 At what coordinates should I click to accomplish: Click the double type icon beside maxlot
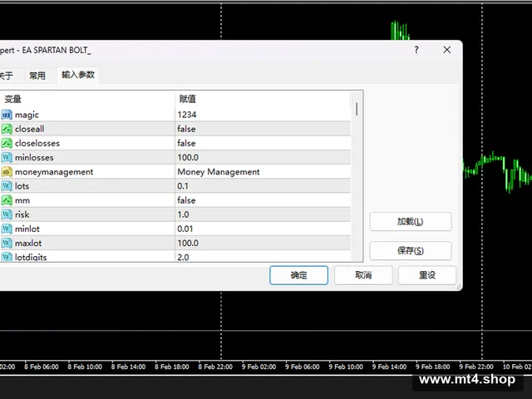(7, 243)
